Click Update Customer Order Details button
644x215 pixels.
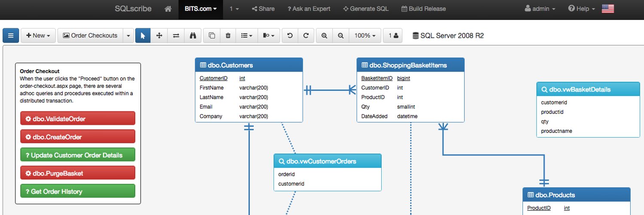coord(78,155)
